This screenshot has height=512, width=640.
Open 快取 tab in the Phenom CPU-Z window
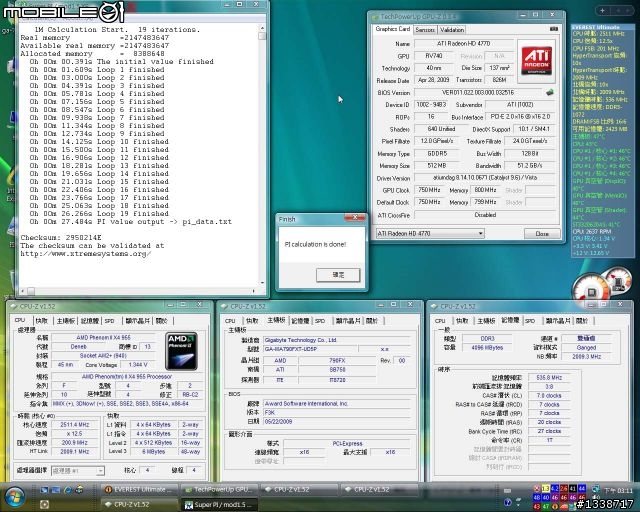tap(42, 321)
